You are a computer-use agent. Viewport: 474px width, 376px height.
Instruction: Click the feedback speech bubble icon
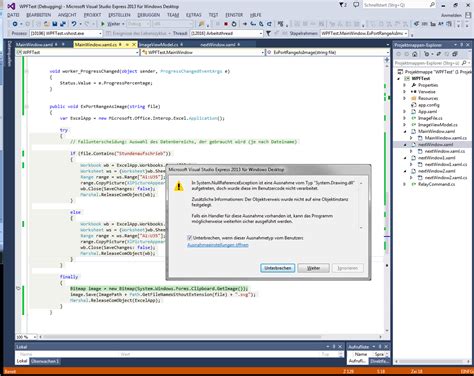point(356,5)
